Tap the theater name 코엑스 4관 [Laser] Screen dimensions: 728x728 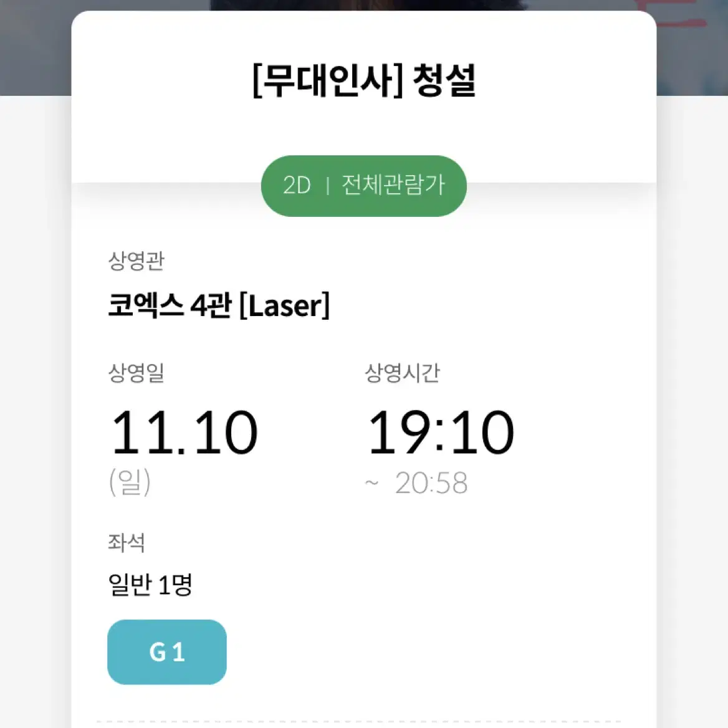(219, 305)
